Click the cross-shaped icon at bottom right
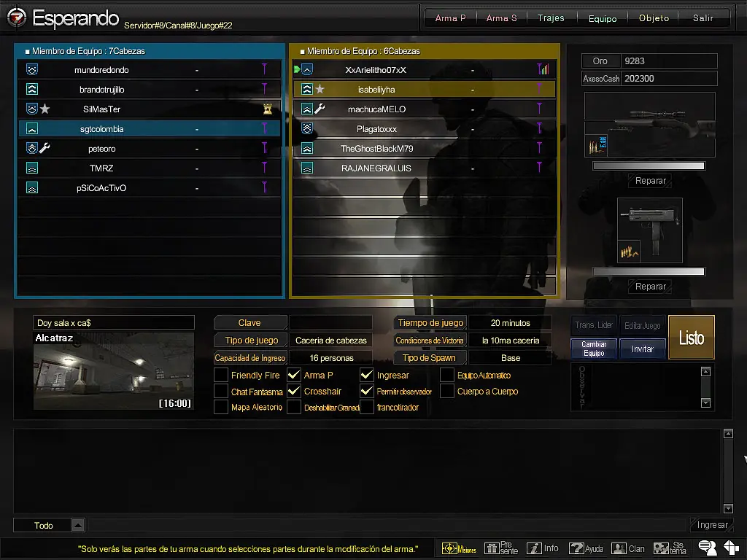 (731, 548)
